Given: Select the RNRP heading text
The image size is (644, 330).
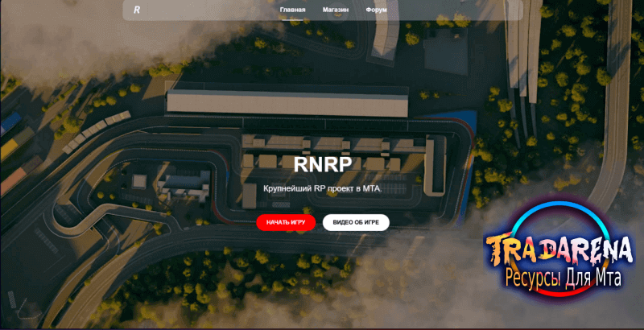Looking at the screenshot, I should (x=323, y=164).
